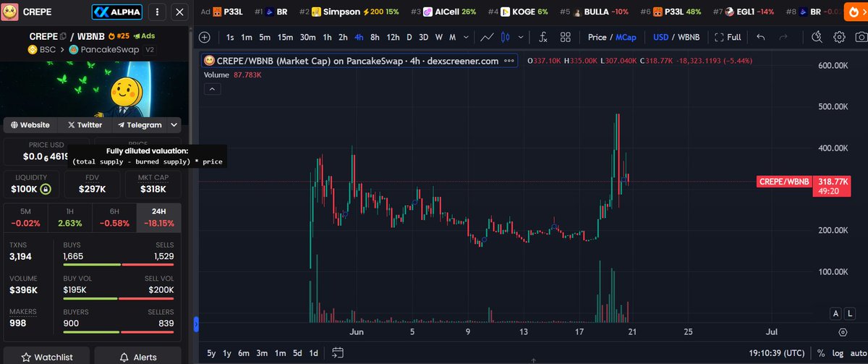Toggle chart currency to USD
868x364 pixels.
[660, 37]
